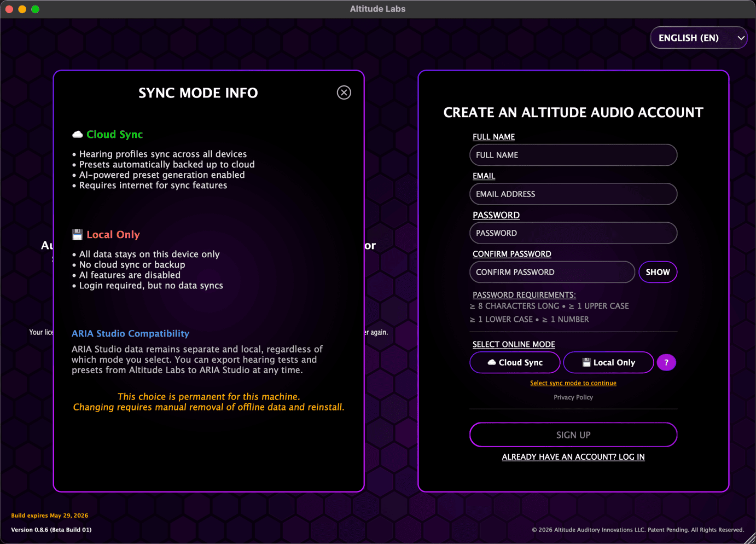Click the Email Address input field
The width and height of the screenshot is (756, 544).
(573, 194)
